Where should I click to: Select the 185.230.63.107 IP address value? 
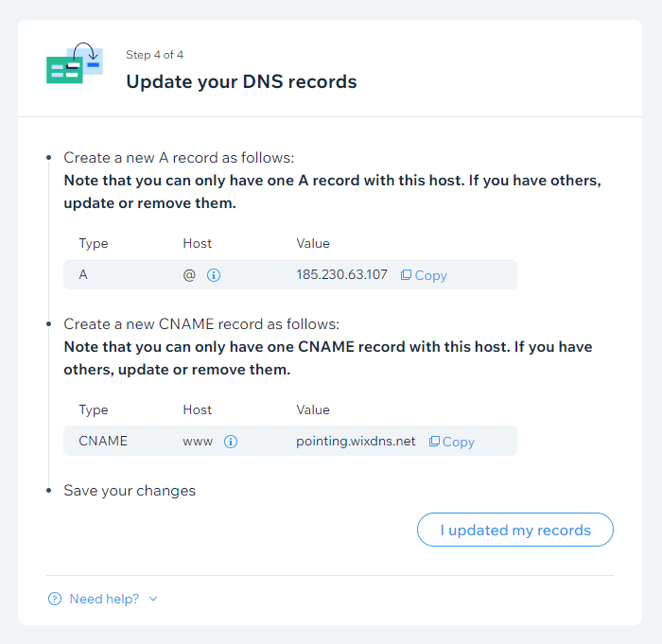(341, 275)
